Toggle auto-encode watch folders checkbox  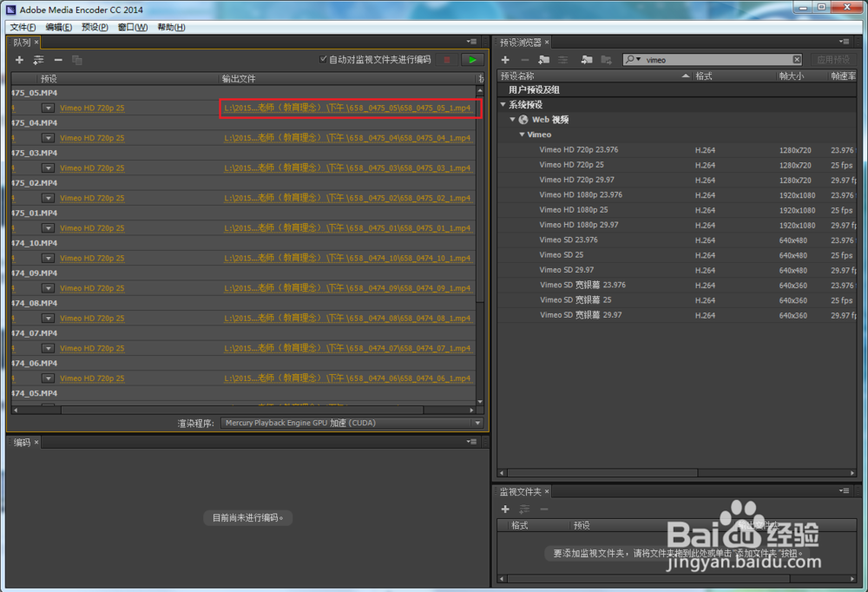(323, 59)
